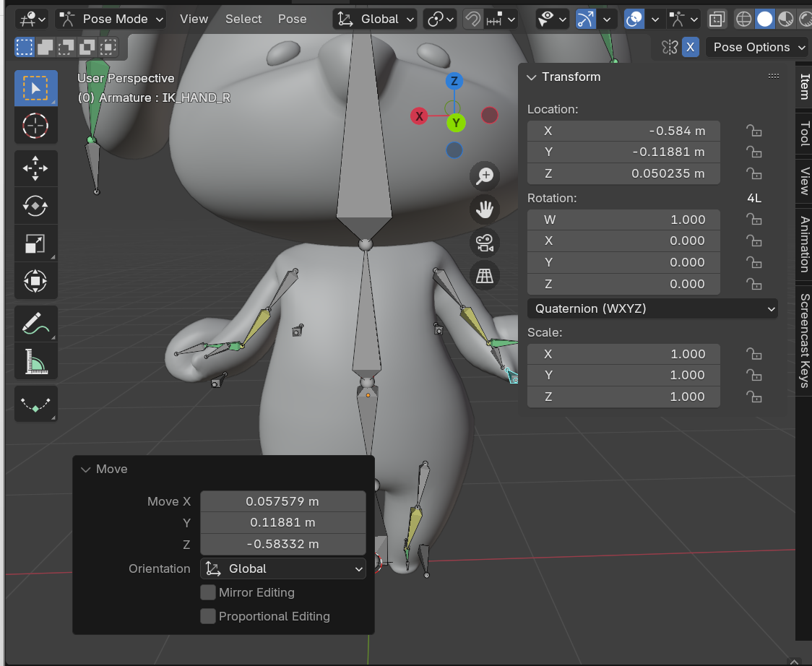Activate the 3D Cursor tool
This screenshot has height=666, width=812.
pos(35,126)
